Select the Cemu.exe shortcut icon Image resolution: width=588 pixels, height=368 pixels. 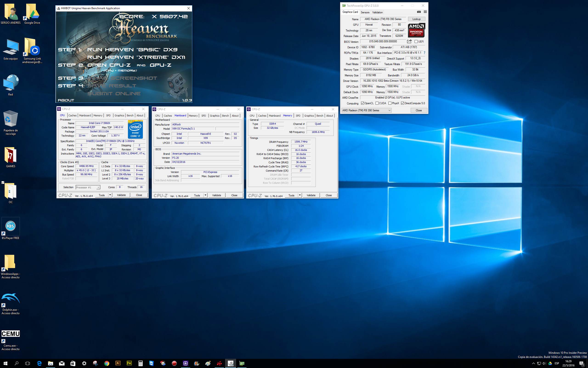tap(10, 340)
